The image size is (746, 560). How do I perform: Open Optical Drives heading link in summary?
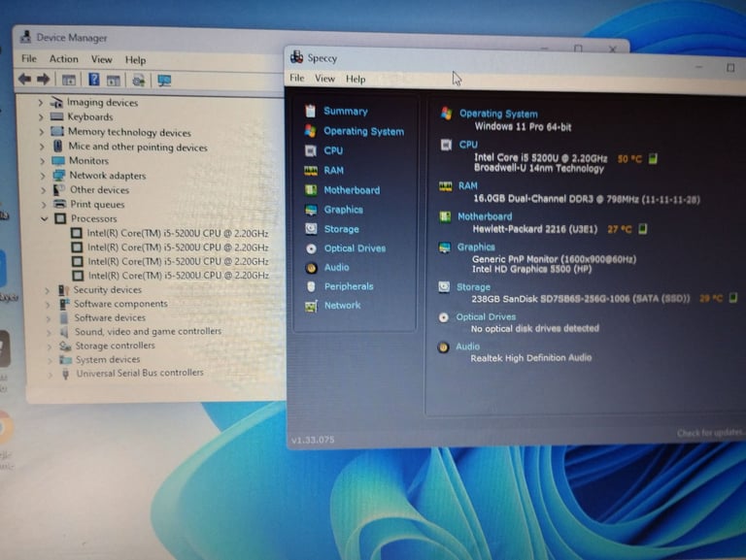pyautogui.click(x=486, y=317)
